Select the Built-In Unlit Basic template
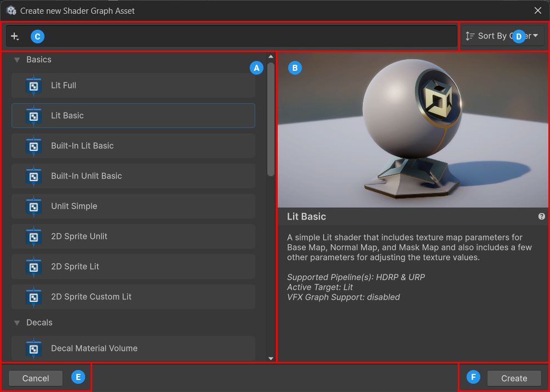 coord(133,176)
